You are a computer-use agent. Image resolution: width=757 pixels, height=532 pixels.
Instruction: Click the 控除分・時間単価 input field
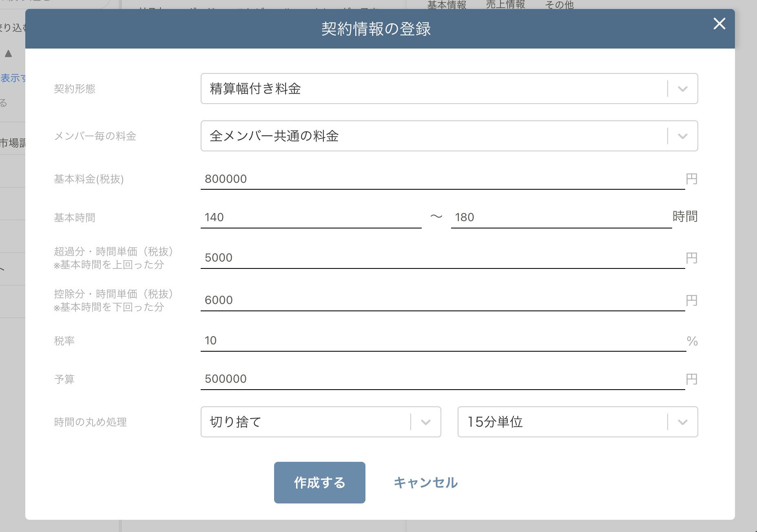443,300
